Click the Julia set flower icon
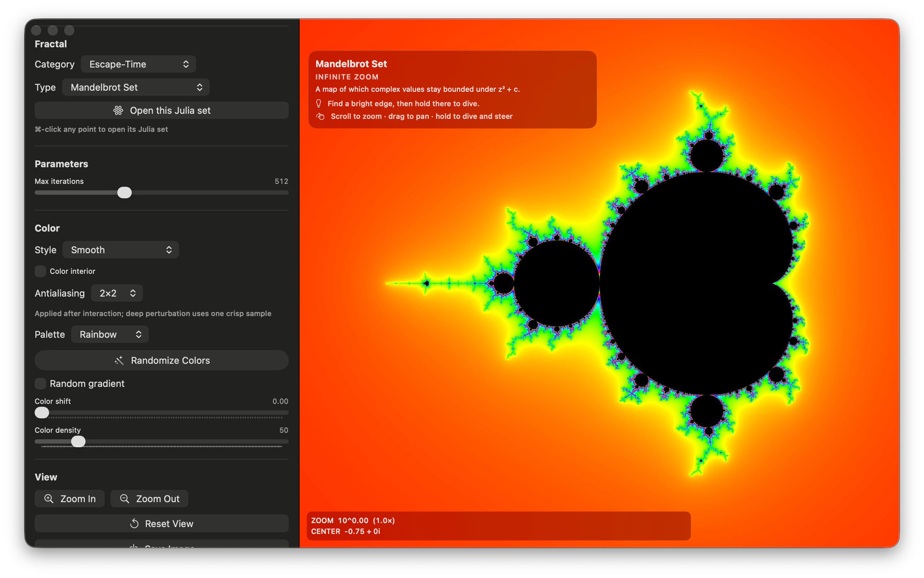The image size is (924, 578). pos(118,111)
